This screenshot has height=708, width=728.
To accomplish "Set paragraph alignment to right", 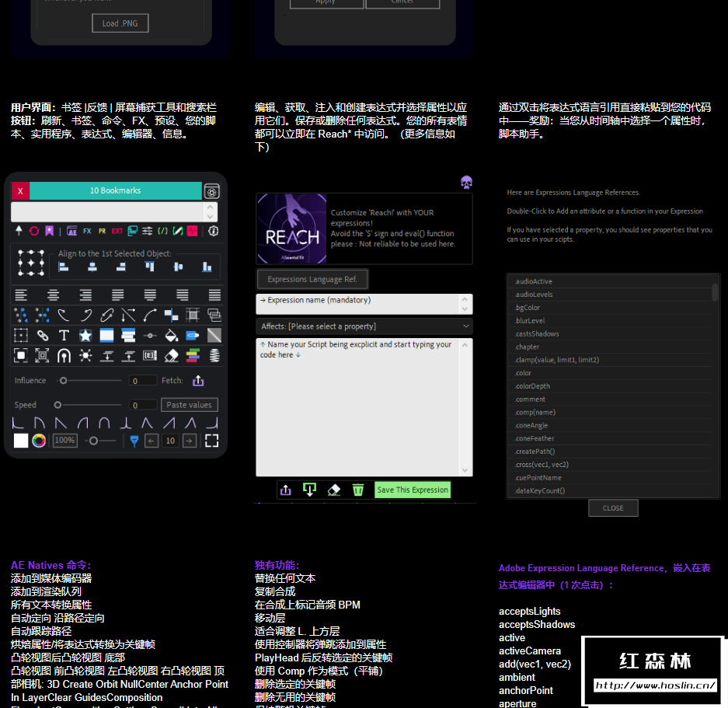I will coord(85,295).
